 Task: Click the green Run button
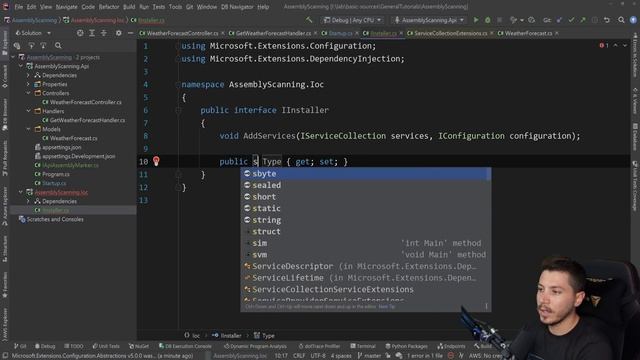(476, 20)
